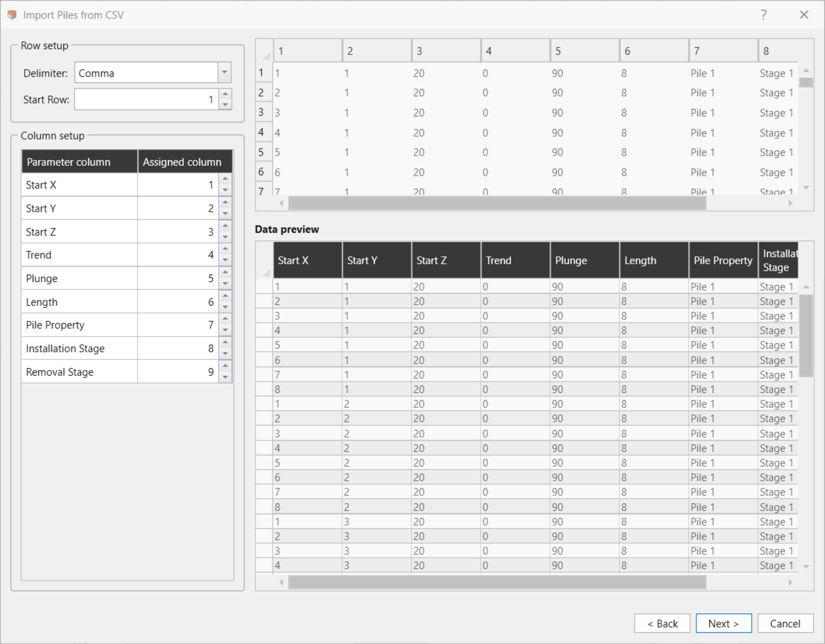Screen dimensions: 825x644
Task: Click down arrow of Data preview scrollbar
Action: click(x=806, y=567)
